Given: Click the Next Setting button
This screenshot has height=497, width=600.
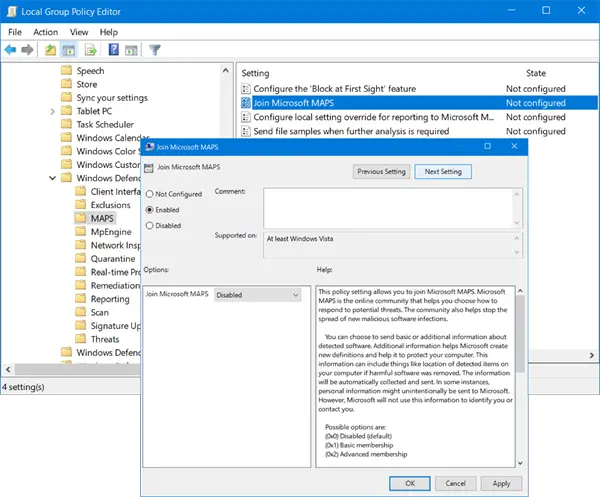Looking at the screenshot, I should tap(443, 172).
